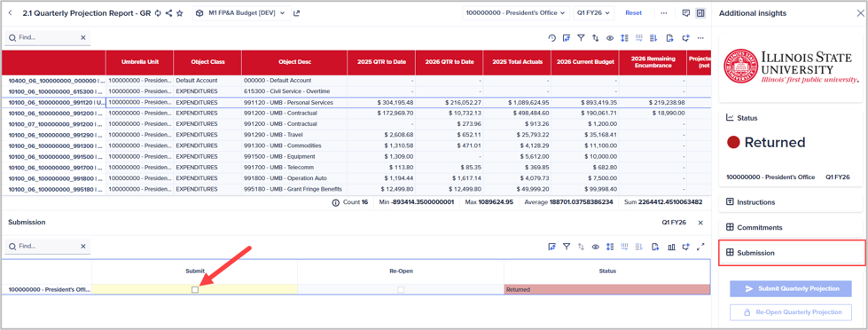Viewport: 868px width, 330px height.
Task: Open the Q1 FY26 period dropdown
Action: click(594, 12)
